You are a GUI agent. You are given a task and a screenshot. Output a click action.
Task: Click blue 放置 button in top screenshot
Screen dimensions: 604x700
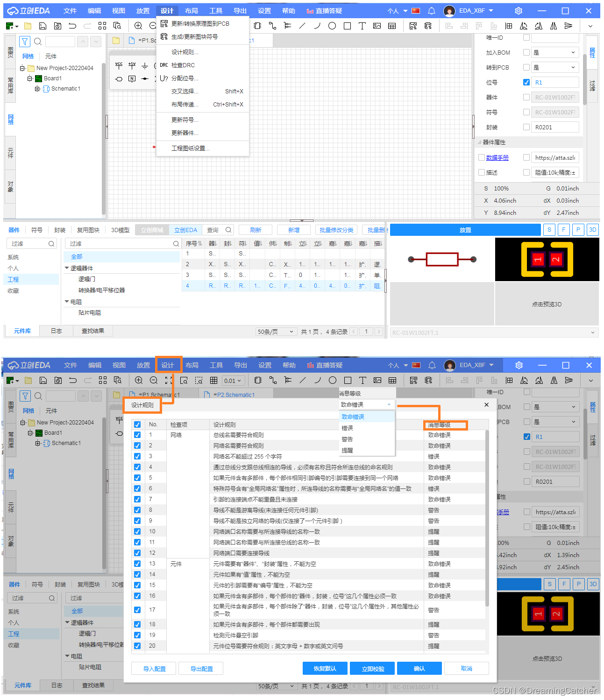click(x=465, y=230)
